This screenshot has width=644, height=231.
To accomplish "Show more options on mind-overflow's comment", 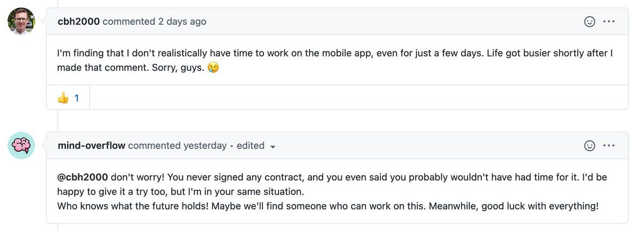I will [609, 146].
